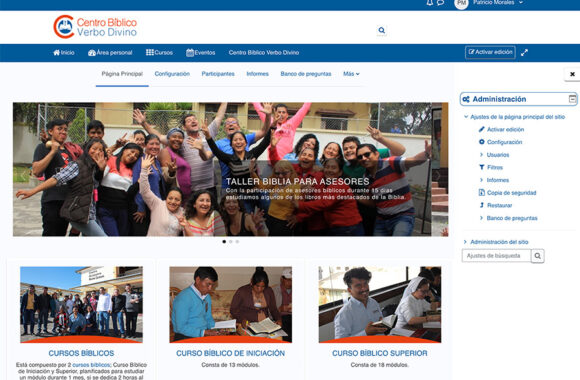Screen dimensions: 580x380
Task: Select the Página Principal tab
Action: (x=122, y=74)
